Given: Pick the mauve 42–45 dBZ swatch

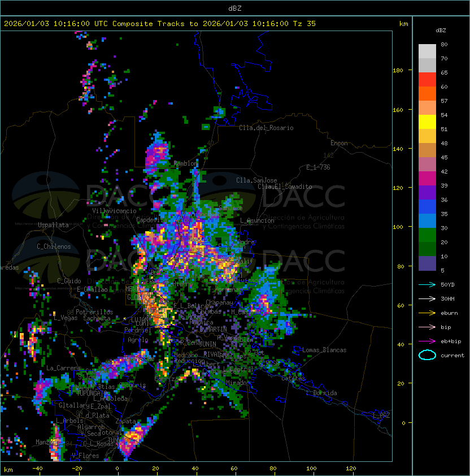Looking at the screenshot, I should point(427,165).
